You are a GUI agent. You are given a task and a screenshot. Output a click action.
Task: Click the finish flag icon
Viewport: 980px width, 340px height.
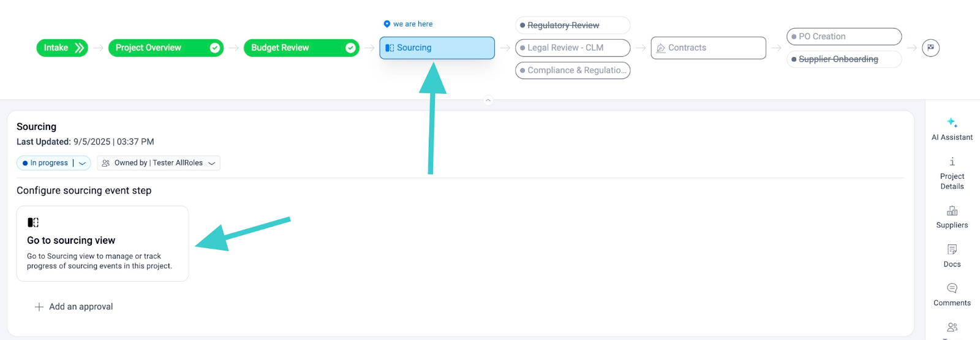coord(930,48)
